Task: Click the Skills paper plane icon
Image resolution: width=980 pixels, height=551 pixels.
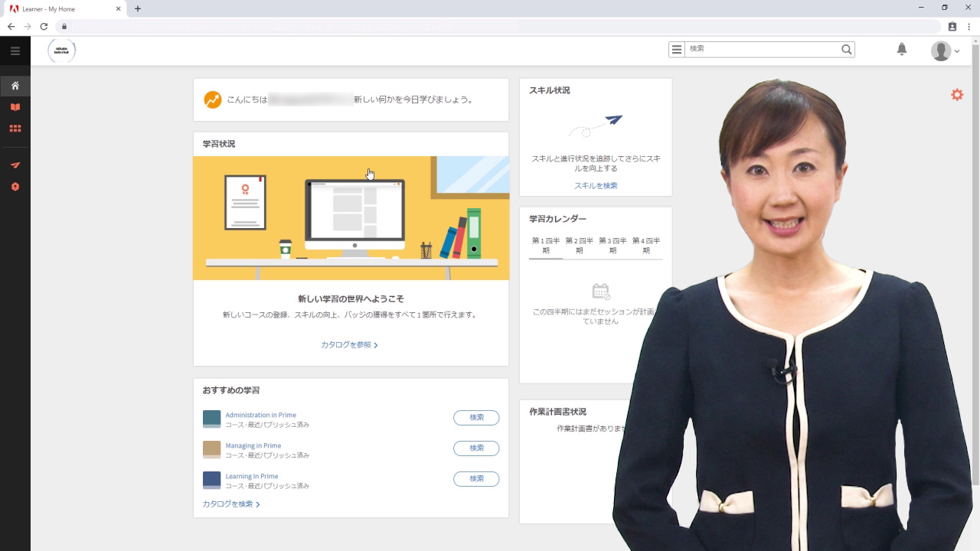Action: click(15, 165)
